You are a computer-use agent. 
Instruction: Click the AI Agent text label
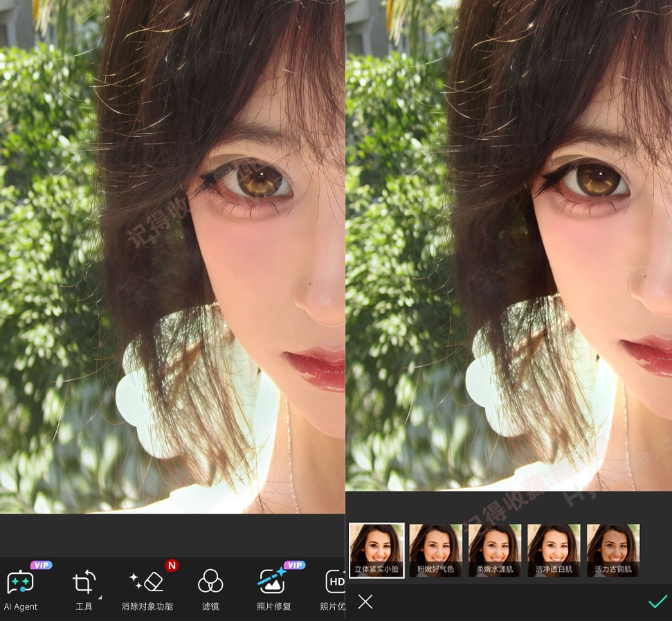[x=21, y=607]
